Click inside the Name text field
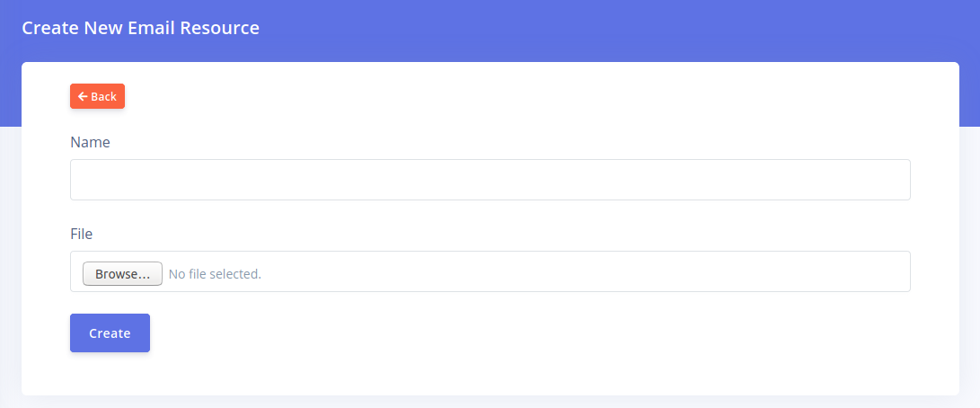Image resolution: width=980 pixels, height=408 pixels. coord(490,180)
